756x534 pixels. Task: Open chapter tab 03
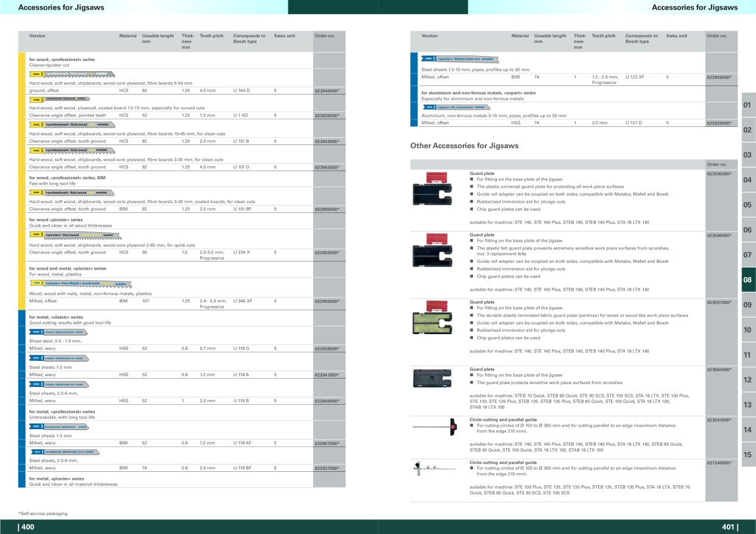point(747,155)
